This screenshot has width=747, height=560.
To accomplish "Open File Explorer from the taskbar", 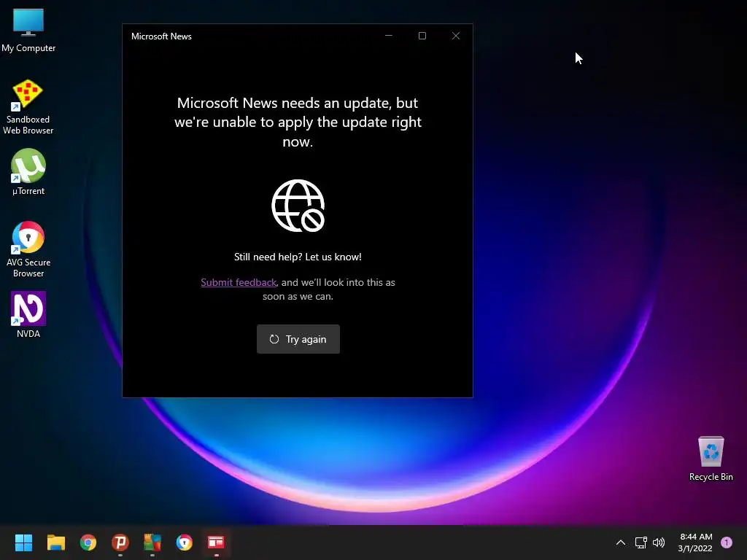I will (55, 542).
